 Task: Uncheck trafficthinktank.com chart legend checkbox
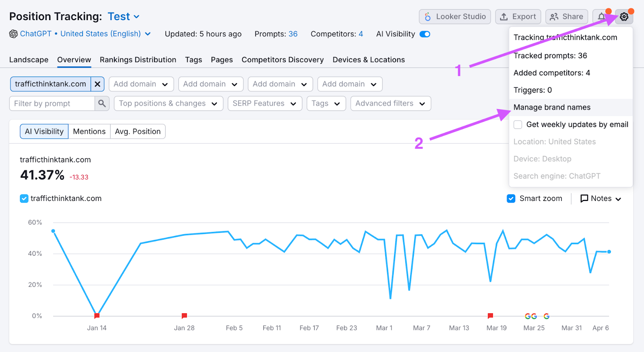tap(24, 199)
